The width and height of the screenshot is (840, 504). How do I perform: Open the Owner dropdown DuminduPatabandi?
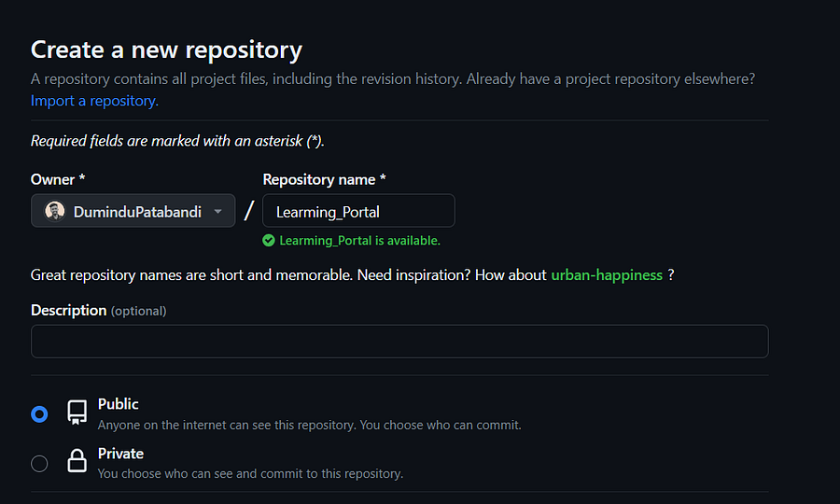coord(133,211)
